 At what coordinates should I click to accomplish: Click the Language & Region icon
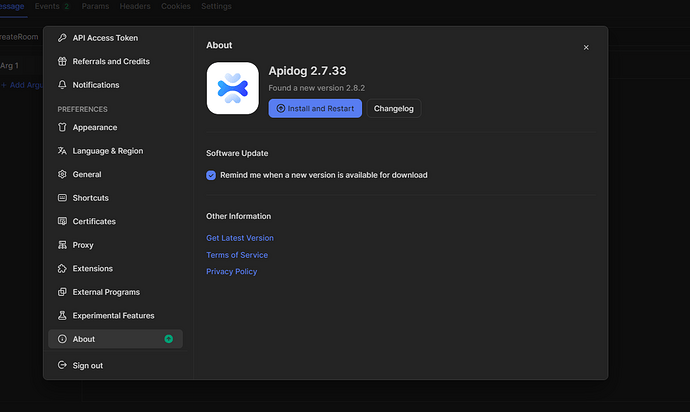[62, 151]
